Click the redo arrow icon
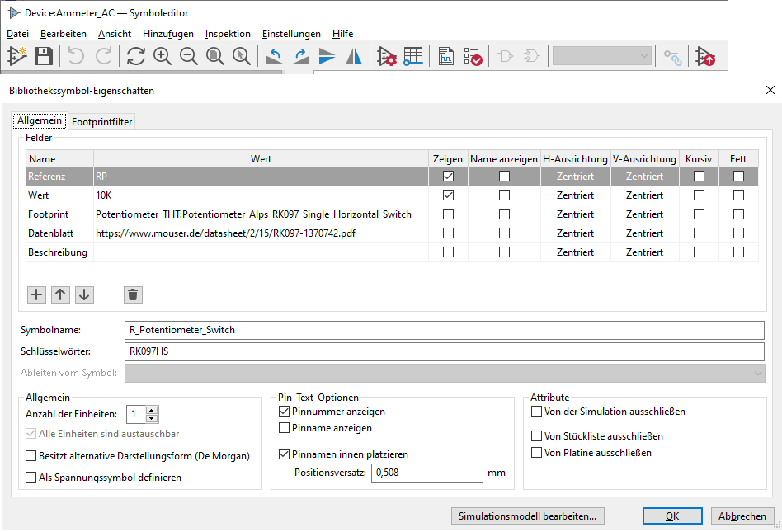782x532 pixels. click(104, 56)
